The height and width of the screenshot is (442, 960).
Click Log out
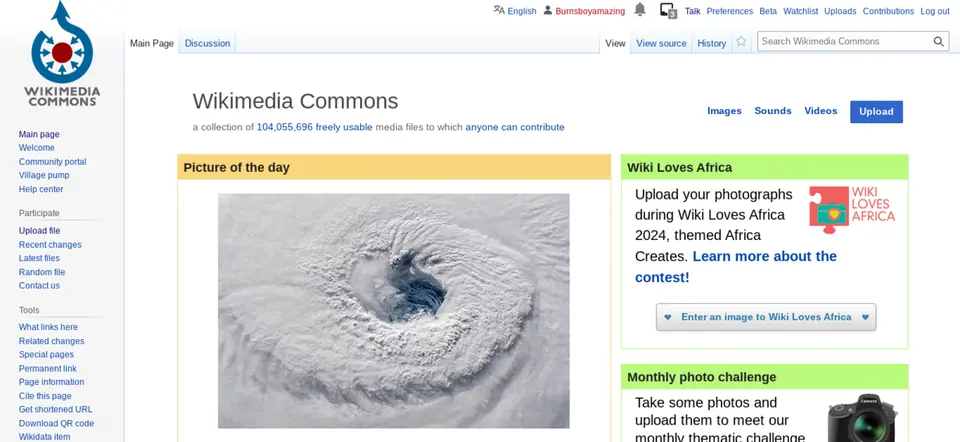(935, 11)
